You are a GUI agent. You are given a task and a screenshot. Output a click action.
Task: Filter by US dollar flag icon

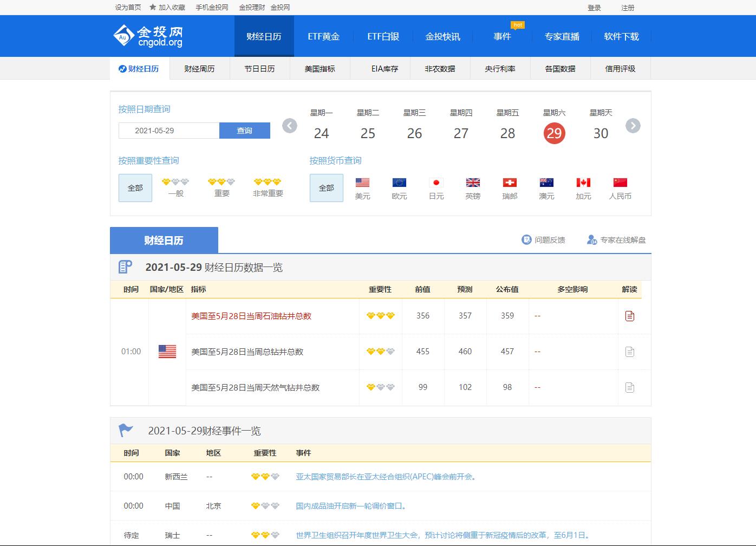[x=362, y=183]
